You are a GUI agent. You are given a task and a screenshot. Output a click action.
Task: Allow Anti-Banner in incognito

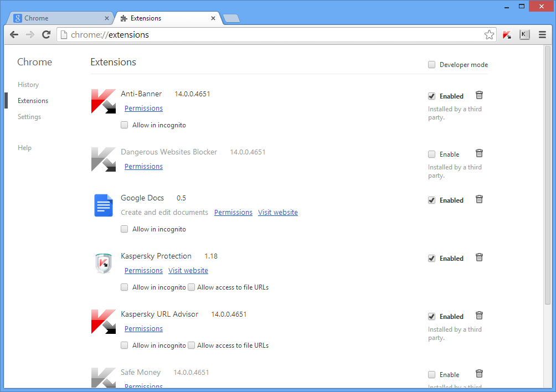point(124,125)
